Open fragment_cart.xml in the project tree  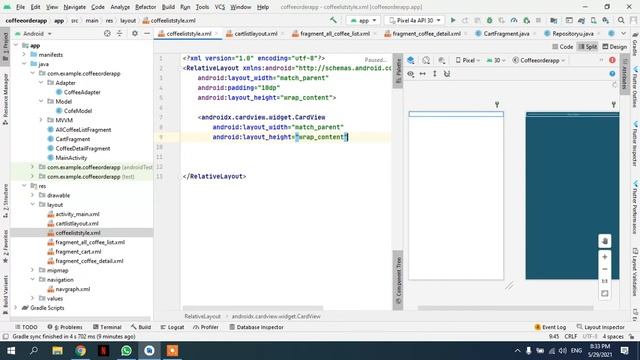(x=78, y=251)
